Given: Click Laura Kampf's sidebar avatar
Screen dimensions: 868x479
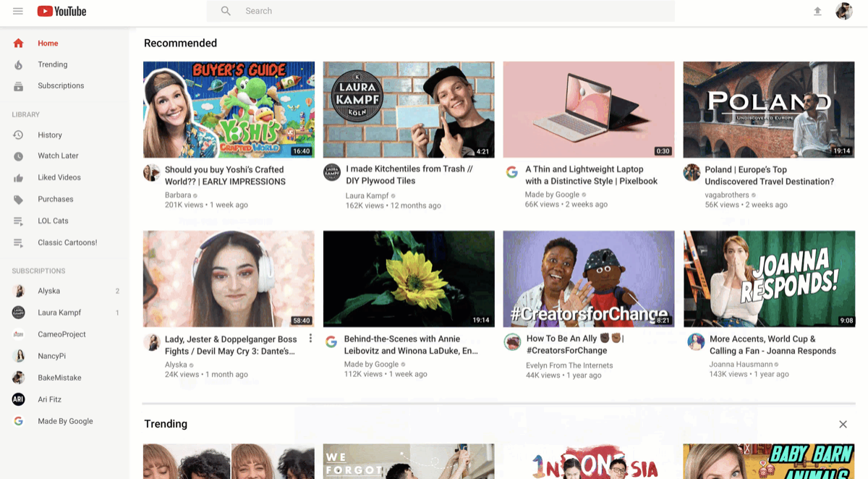Looking at the screenshot, I should click(x=19, y=313).
